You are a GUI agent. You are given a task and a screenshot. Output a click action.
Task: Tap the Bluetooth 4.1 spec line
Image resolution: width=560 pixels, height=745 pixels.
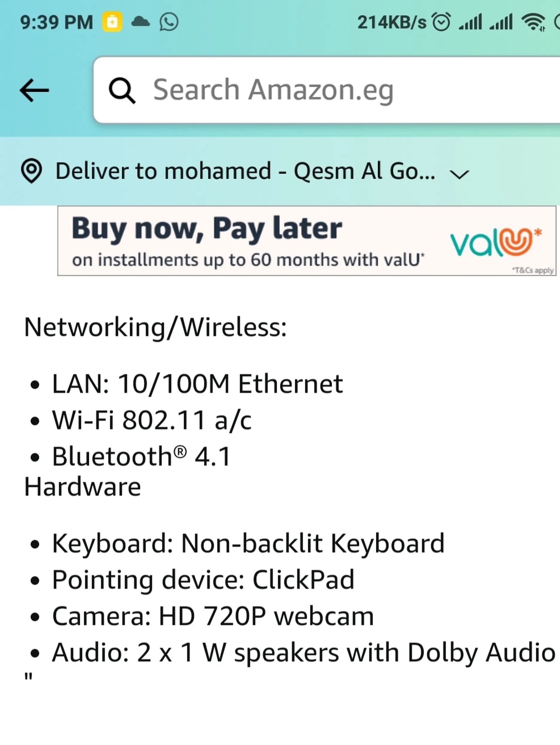[141, 457]
